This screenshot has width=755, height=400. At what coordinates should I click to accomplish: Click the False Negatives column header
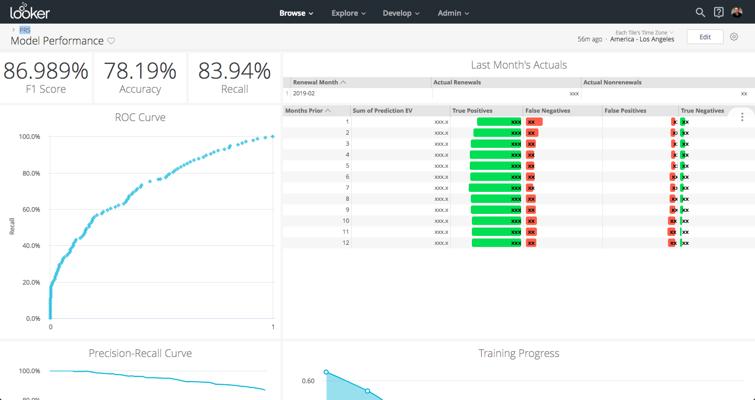547,111
